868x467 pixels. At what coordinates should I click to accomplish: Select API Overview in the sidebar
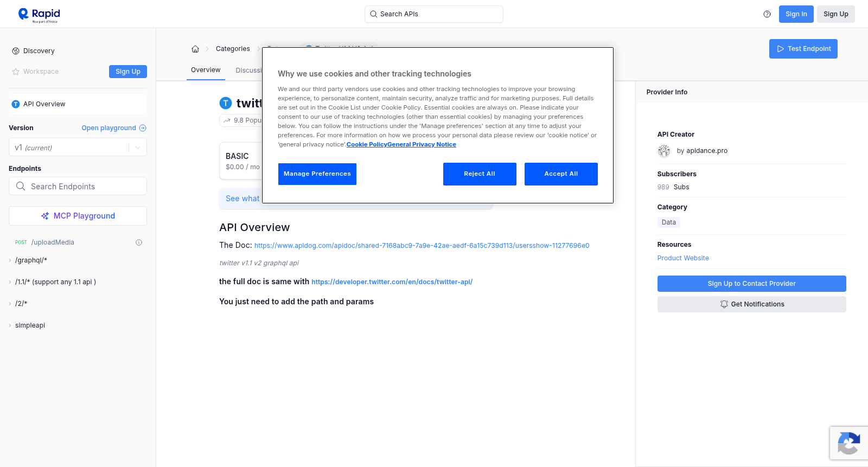pos(78,104)
